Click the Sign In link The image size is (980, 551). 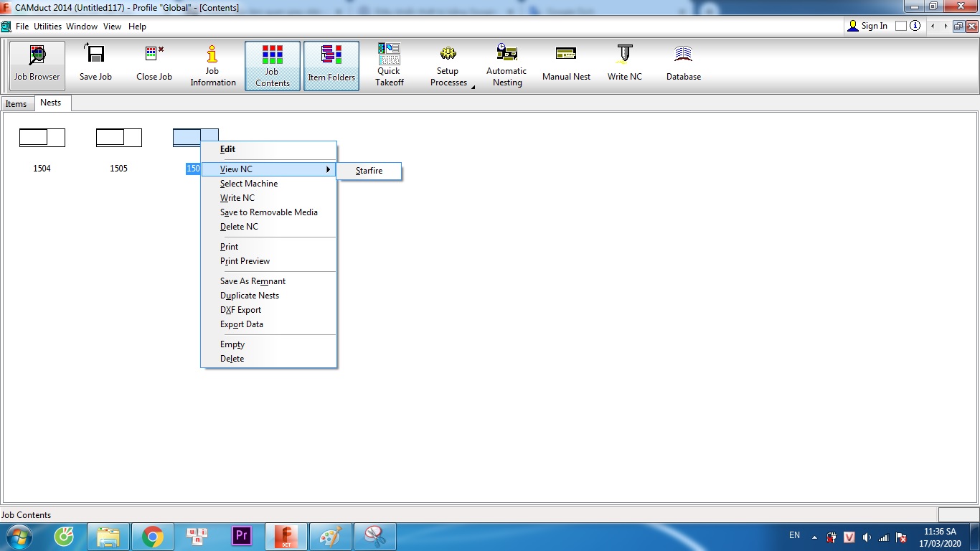click(x=875, y=26)
